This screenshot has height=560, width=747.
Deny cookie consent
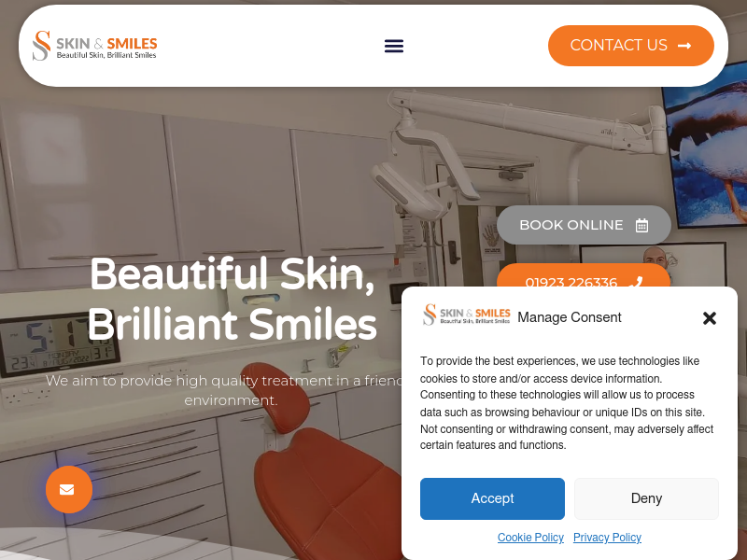(646, 498)
